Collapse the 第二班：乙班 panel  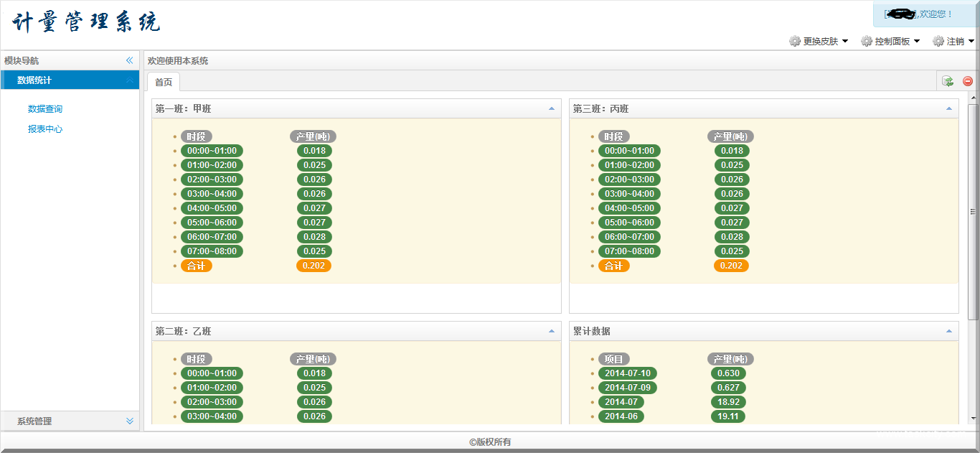[551, 332]
